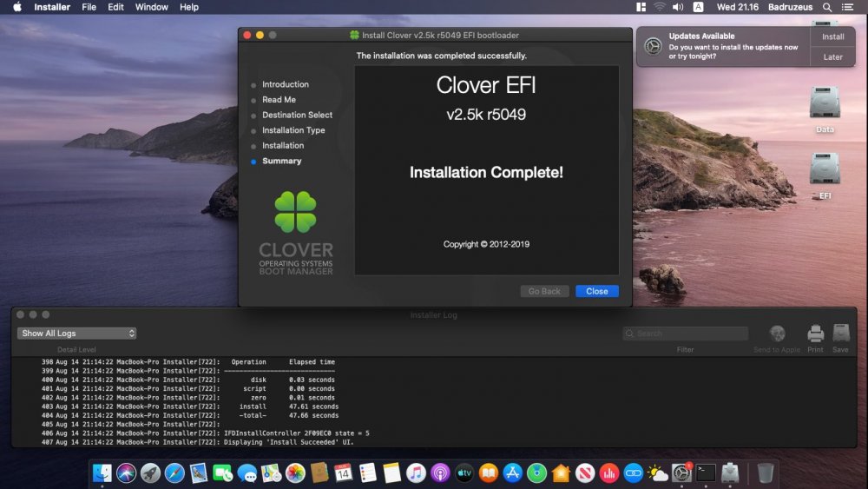The image size is (868, 489).
Task: Open Apple TV app in Dock
Action: point(464,473)
